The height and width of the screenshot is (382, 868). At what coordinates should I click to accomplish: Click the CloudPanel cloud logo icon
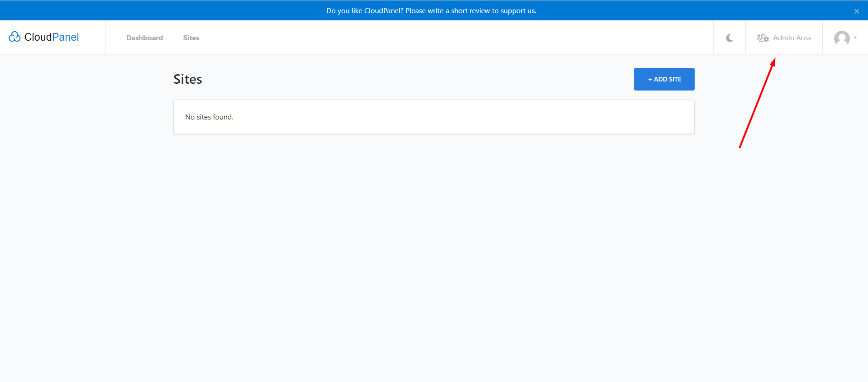tap(14, 37)
